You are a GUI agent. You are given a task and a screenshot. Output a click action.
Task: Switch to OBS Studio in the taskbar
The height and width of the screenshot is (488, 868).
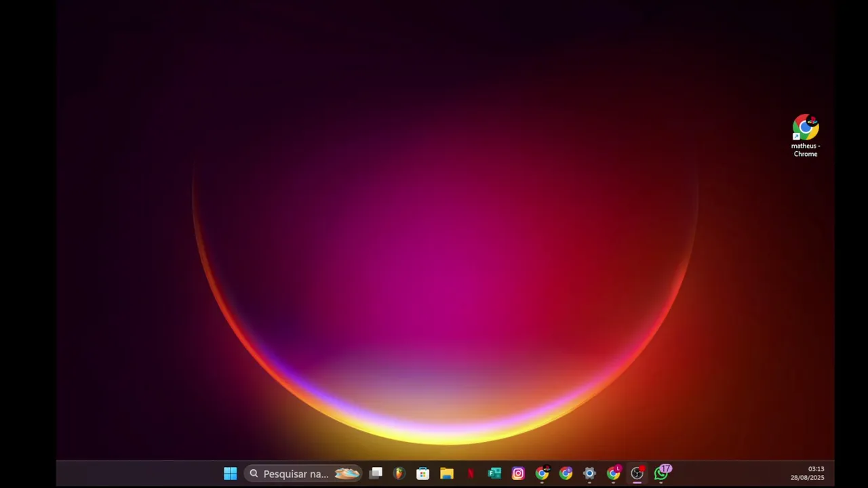pyautogui.click(x=637, y=474)
